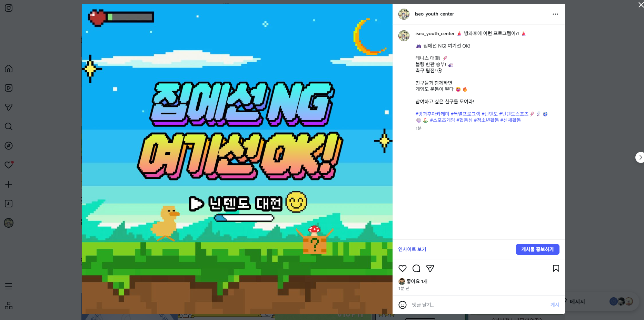Check notifications via the heart icon
The image size is (644, 320).
click(x=9, y=165)
